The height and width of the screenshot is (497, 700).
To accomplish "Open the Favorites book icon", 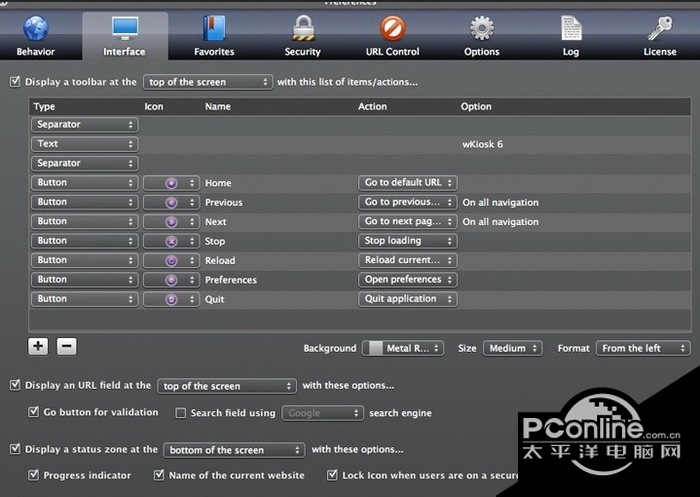I will tap(214, 29).
